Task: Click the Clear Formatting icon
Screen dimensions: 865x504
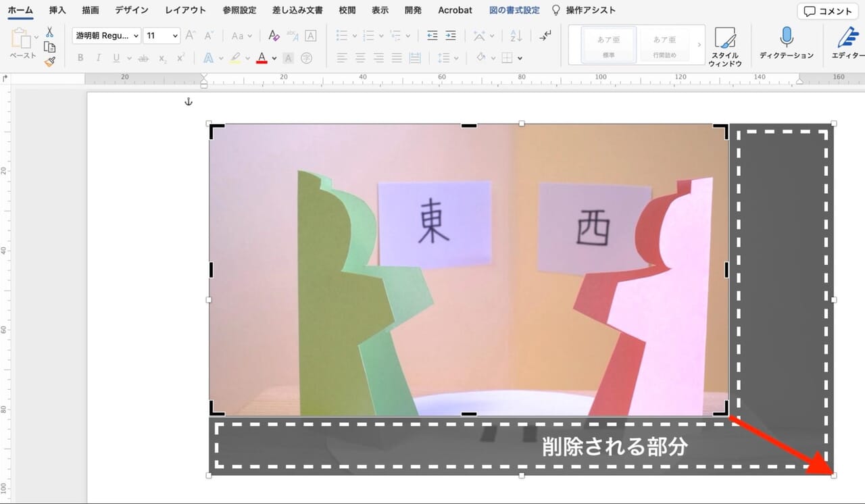Action: pos(274,36)
